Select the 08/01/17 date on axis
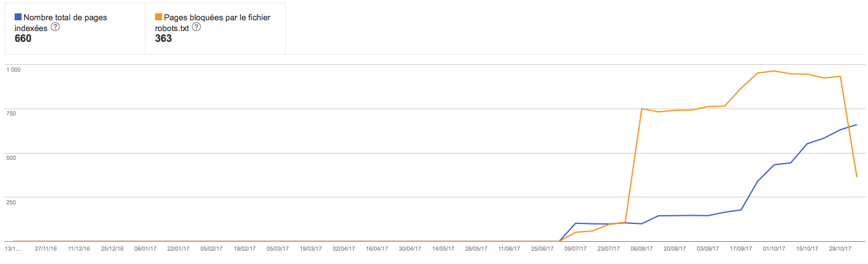 point(146,249)
